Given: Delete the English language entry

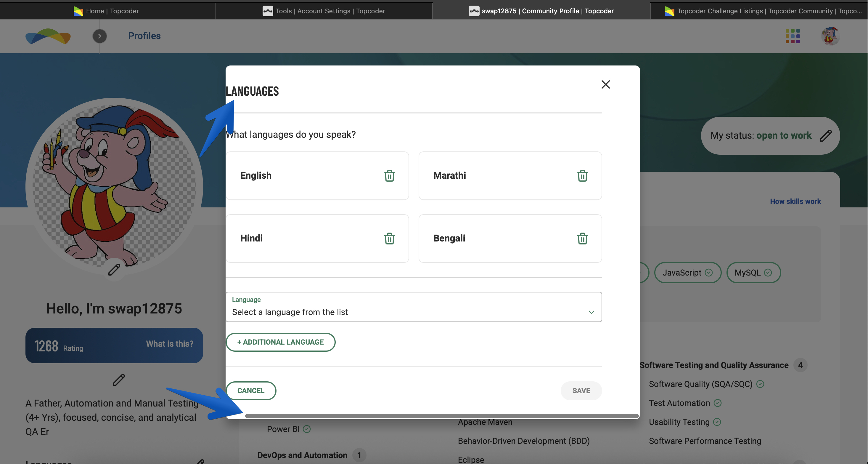Looking at the screenshot, I should tap(389, 176).
